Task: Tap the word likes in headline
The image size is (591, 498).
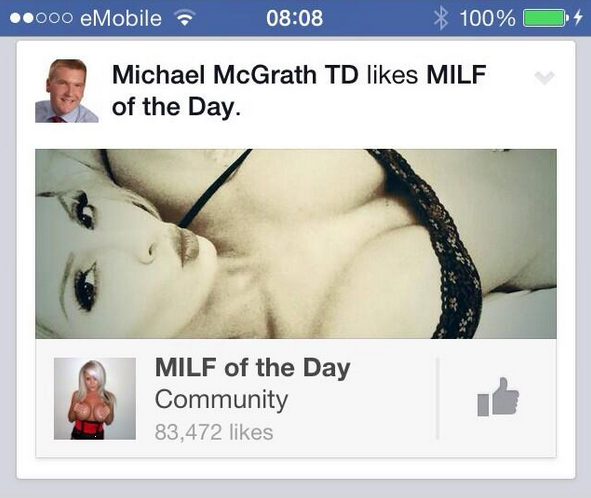Action: [x=392, y=74]
